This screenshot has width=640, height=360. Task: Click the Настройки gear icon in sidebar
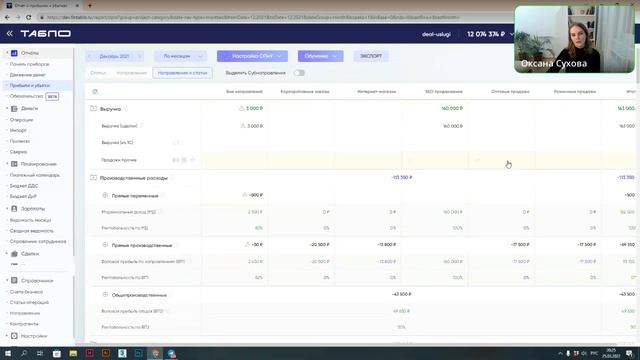pyautogui.click(x=14, y=336)
